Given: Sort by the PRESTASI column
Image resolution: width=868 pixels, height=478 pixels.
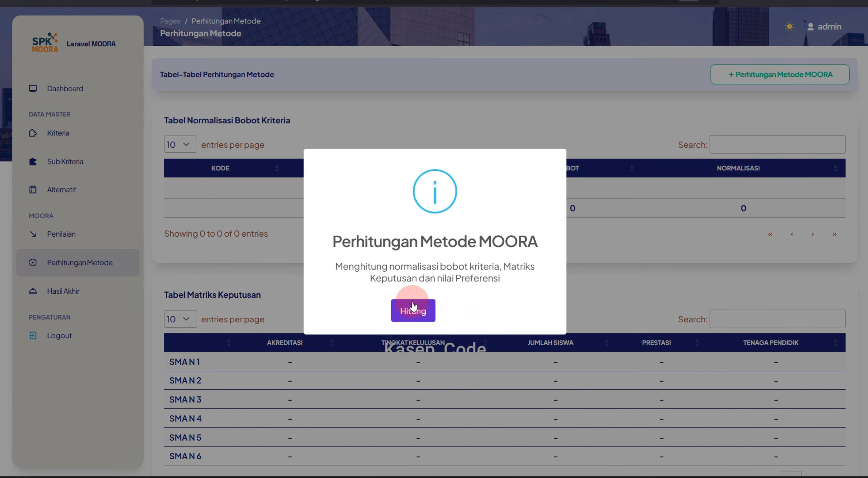Looking at the screenshot, I should point(656,343).
